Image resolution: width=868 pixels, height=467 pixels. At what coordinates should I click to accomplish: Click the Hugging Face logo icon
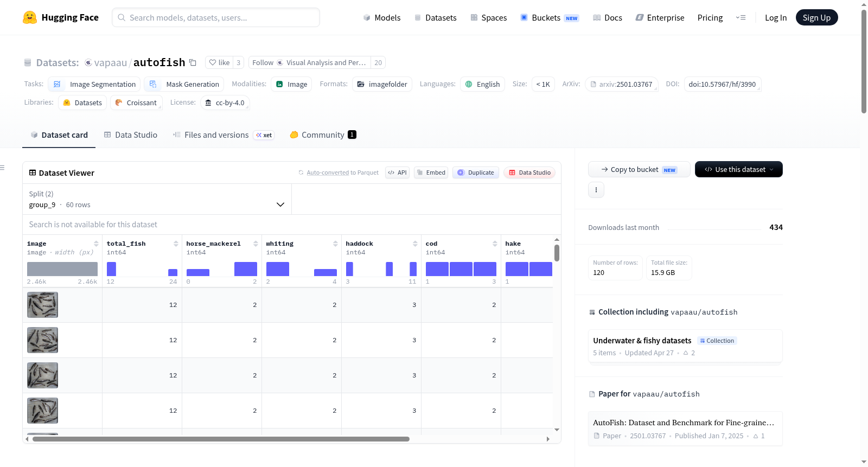tap(30, 17)
